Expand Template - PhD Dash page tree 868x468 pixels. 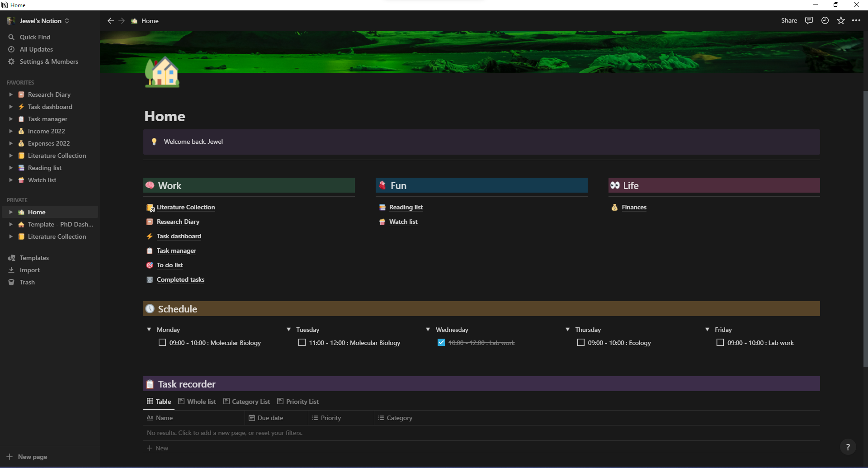[11, 224]
